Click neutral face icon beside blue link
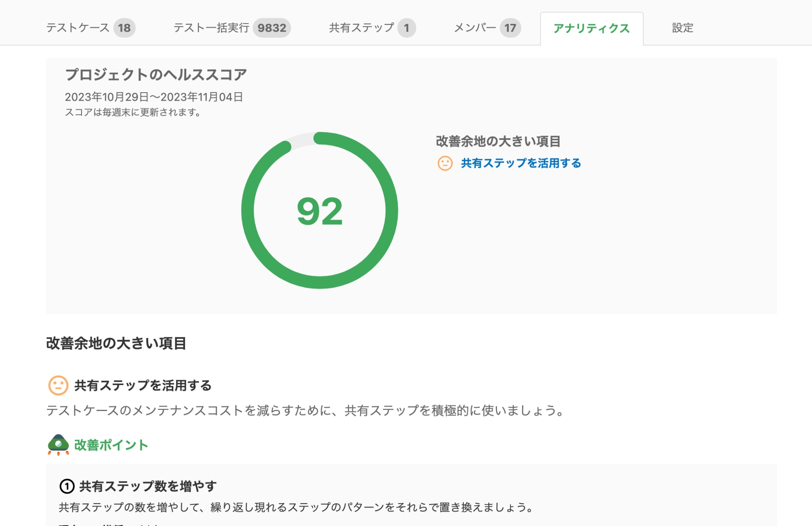This screenshot has width=812, height=526. pyautogui.click(x=445, y=163)
